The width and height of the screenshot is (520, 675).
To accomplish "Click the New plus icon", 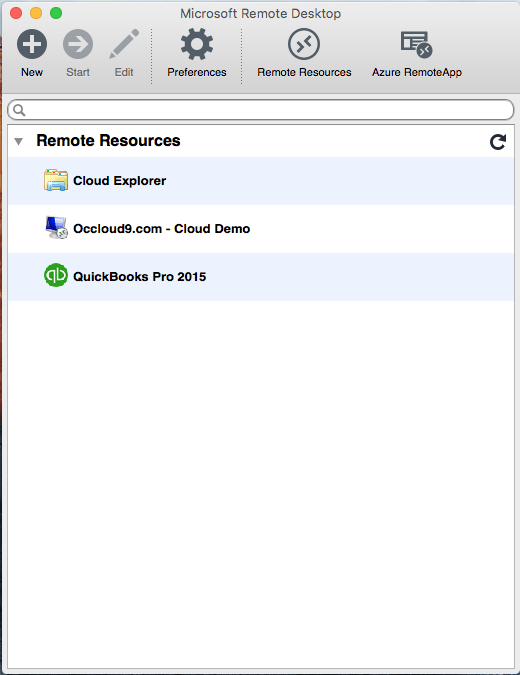I will 32,44.
